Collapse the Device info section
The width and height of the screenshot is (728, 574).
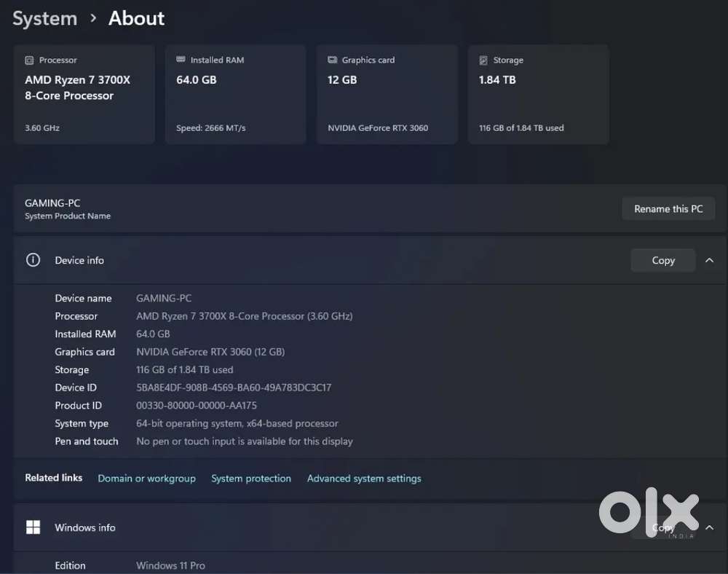pos(709,261)
